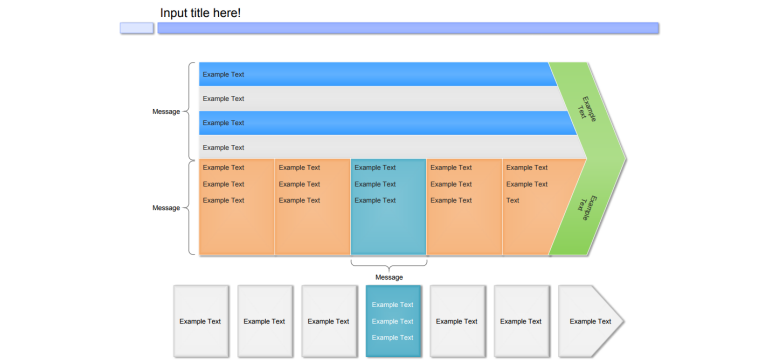Viewport: 780px width, 363px height.
Task: Select the small pale-blue box beside the title bar
Action: pyautogui.click(x=137, y=28)
